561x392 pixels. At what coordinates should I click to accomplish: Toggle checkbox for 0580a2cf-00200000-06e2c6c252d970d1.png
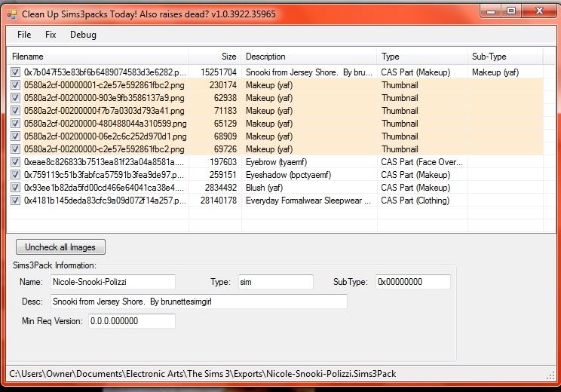tap(15, 136)
